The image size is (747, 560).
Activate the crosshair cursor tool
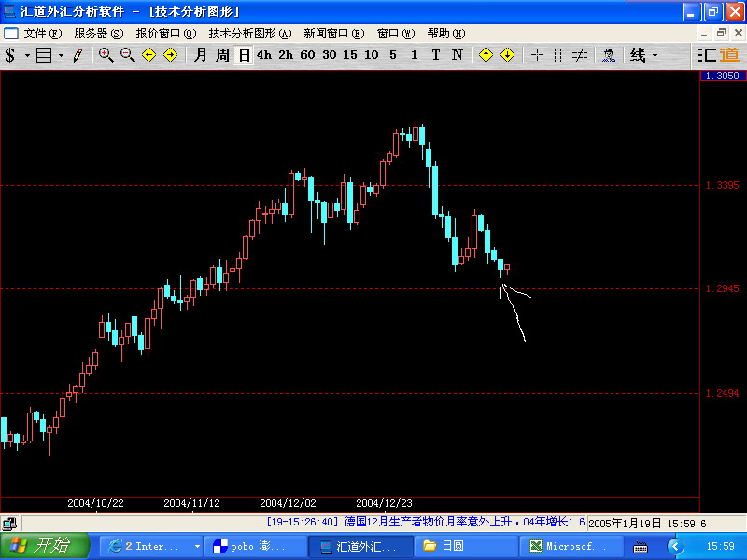(x=537, y=55)
